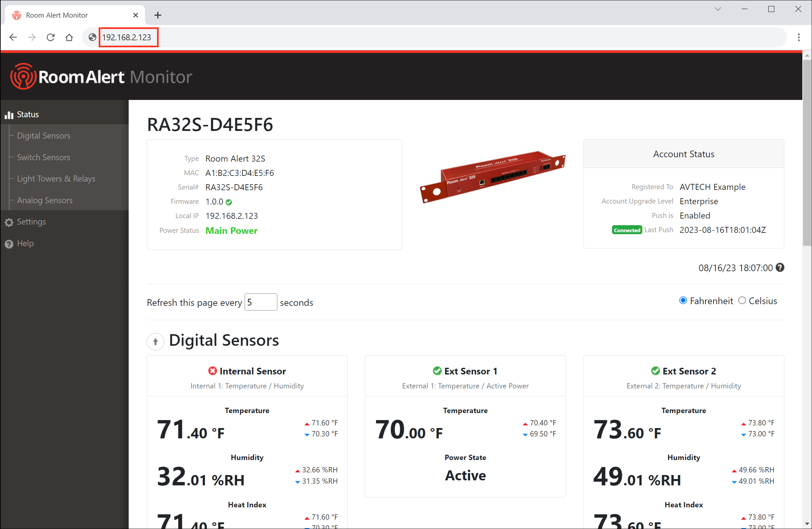Open the Help sidebar item
The width and height of the screenshot is (812, 529).
click(x=25, y=244)
